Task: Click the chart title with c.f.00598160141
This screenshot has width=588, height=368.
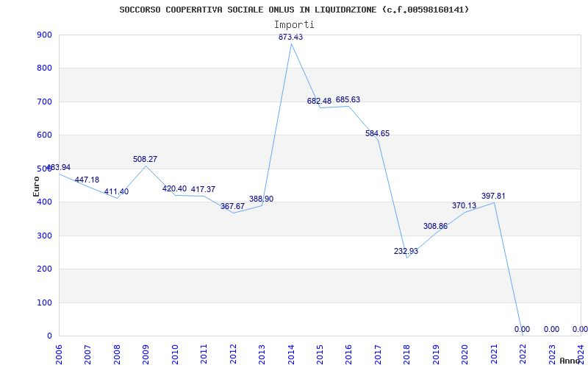Action: click(294, 10)
